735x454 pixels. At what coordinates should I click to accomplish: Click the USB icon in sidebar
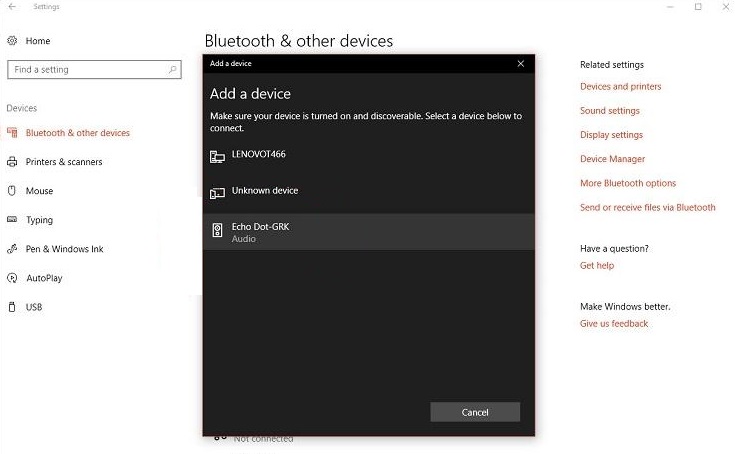point(12,307)
